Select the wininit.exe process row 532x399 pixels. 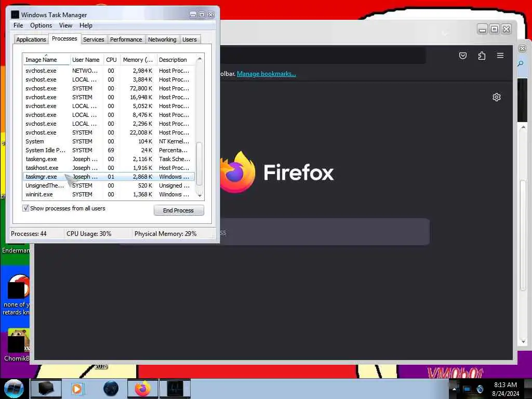[109, 194]
